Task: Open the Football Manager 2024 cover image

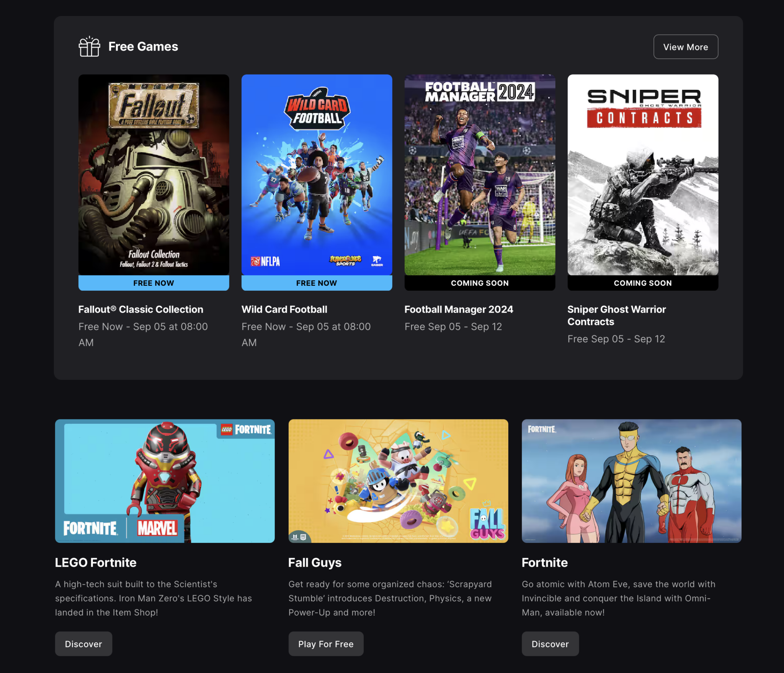Action: pyautogui.click(x=480, y=174)
